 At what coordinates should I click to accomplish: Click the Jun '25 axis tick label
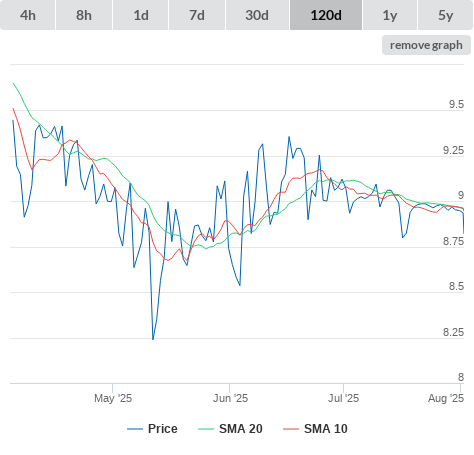pos(230,398)
